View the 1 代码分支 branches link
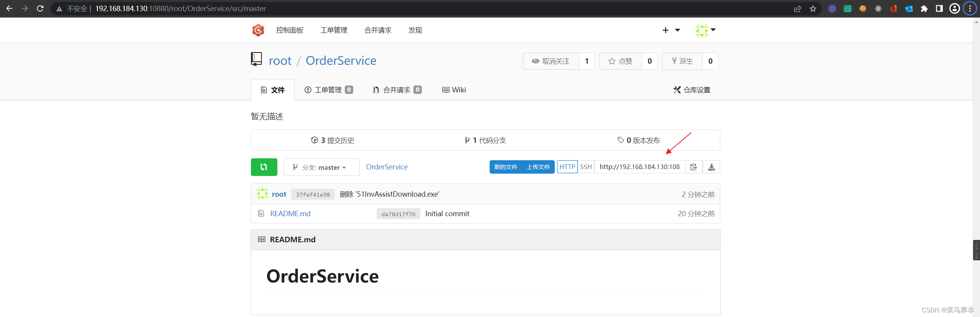Screen dimensions: 980x317 485,140
